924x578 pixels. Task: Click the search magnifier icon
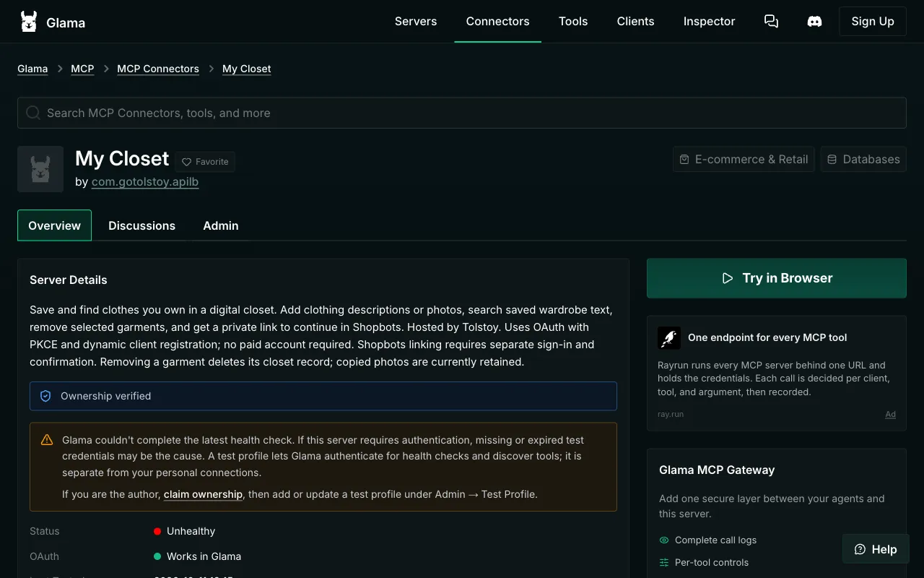33,113
